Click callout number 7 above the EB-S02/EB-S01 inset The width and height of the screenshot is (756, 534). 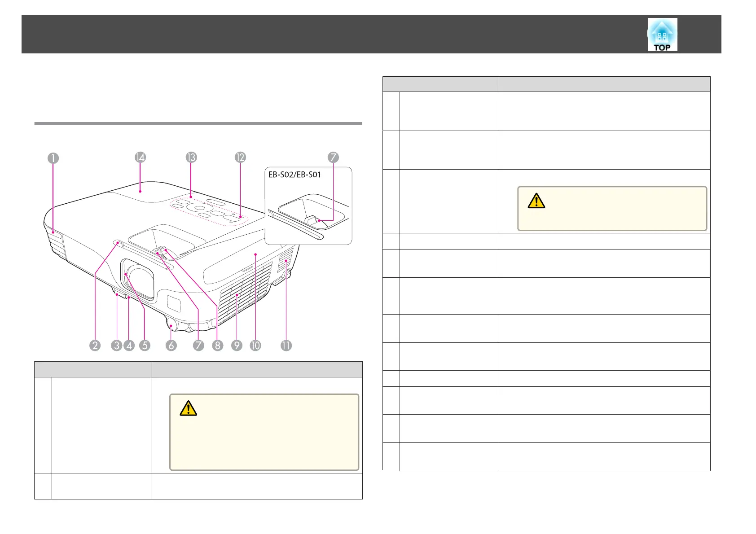point(333,157)
